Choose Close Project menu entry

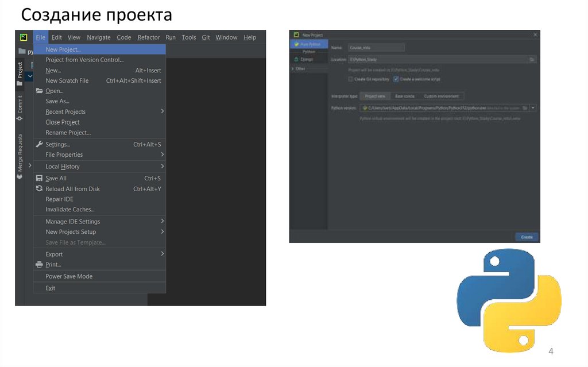pos(99,122)
